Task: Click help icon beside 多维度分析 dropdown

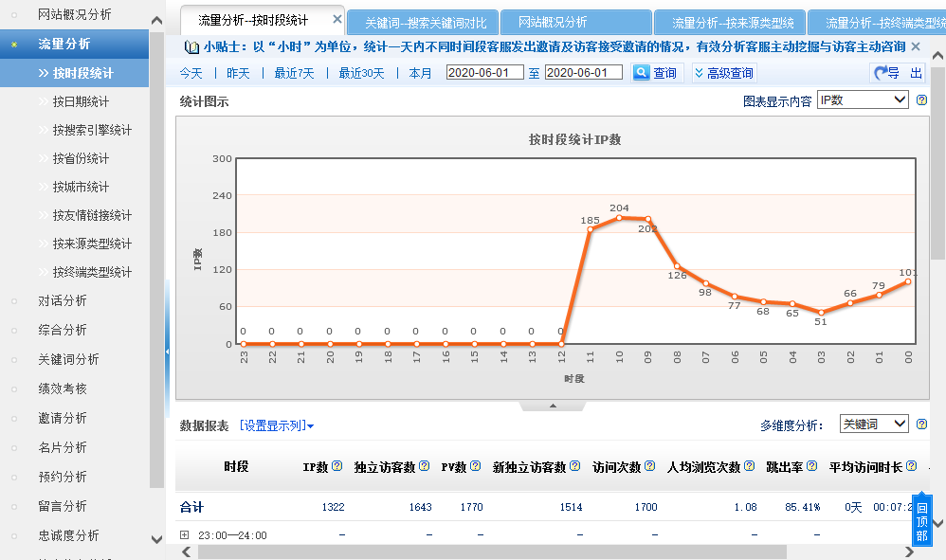Action: (921, 425)
